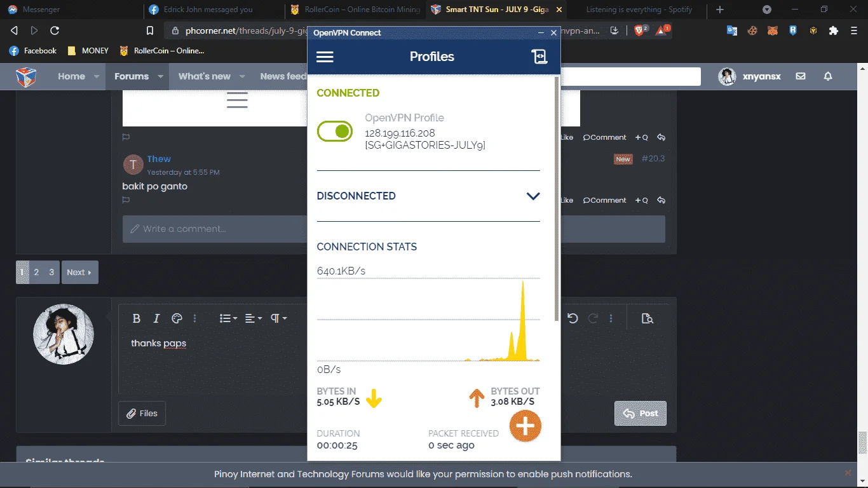Click +Q on comment #20.3
This screenshot has width=868, height=488.
641,200
